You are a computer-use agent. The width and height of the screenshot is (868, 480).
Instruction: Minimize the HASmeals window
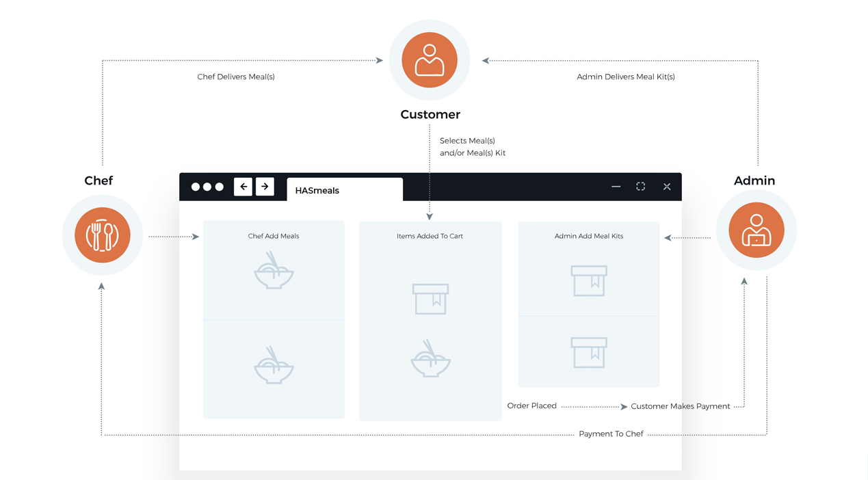[x=616, y=187]
